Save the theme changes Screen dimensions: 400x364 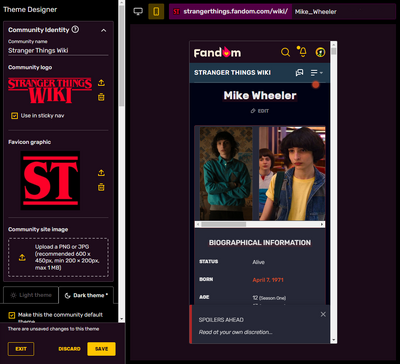tap(101, 349)
